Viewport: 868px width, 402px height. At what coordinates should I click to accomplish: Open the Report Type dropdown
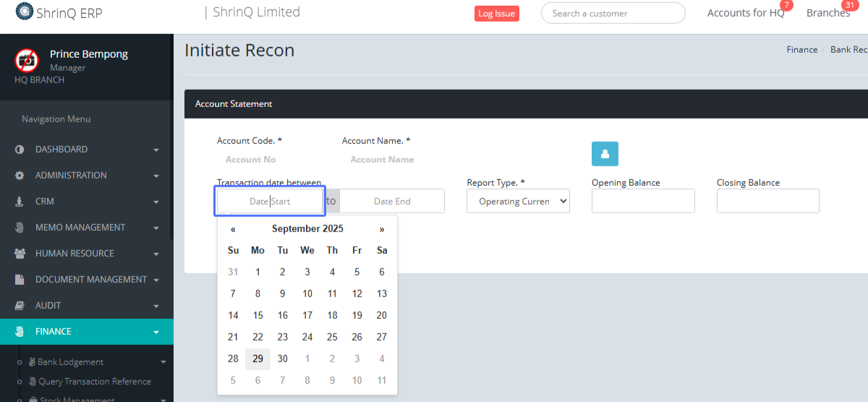518,201
